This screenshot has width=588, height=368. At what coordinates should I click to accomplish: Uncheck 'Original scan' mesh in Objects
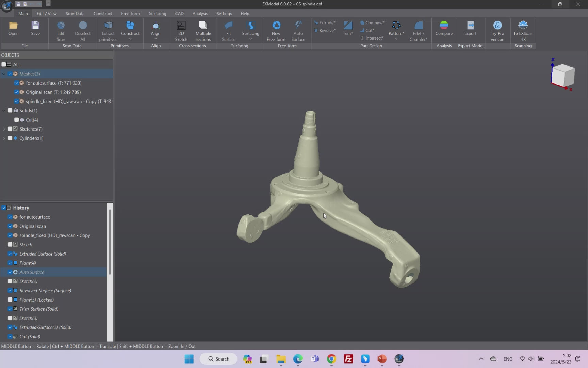16,92
